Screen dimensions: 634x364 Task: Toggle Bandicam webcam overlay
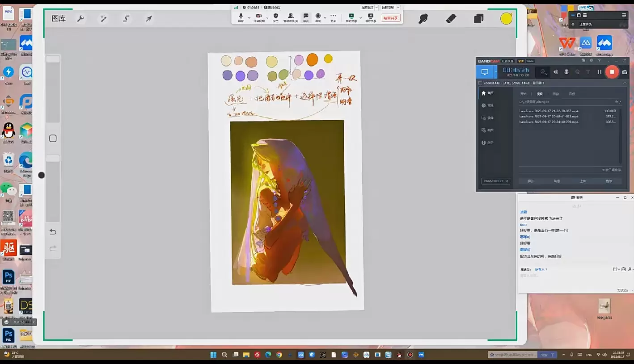543,72
